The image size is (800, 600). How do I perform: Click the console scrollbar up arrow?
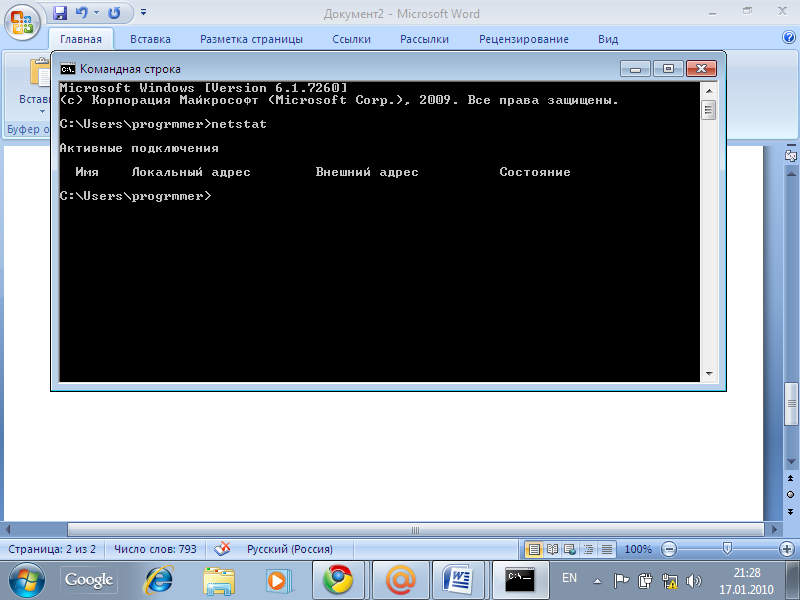pyautogui.click(x=709, y=91)
